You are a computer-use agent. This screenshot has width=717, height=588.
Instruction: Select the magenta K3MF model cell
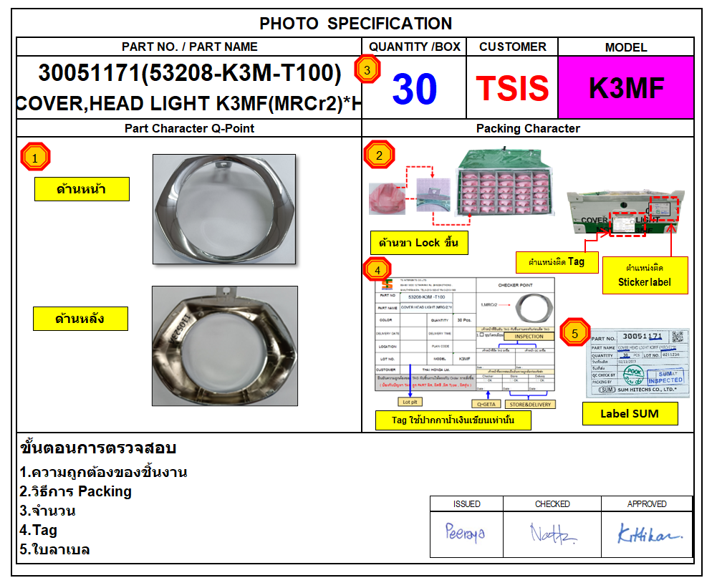pyautogui.click(x=625, y=87)
